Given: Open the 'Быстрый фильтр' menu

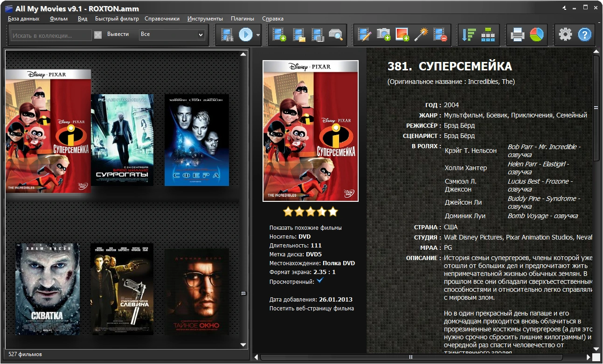Looking at the screenshot, I should [x=117, y=19].
